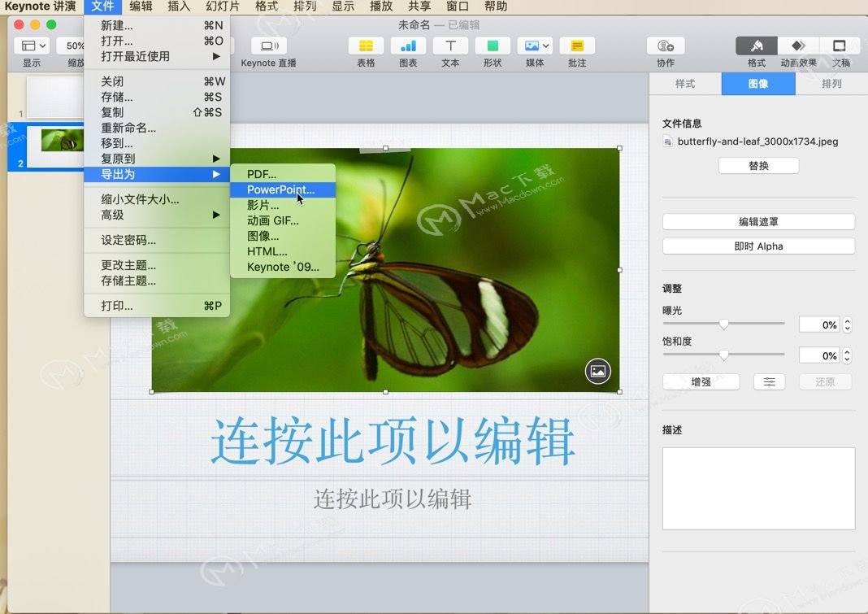Expand Revert To (复原到) submenu
Screen dimensions: 868x614
157,159
